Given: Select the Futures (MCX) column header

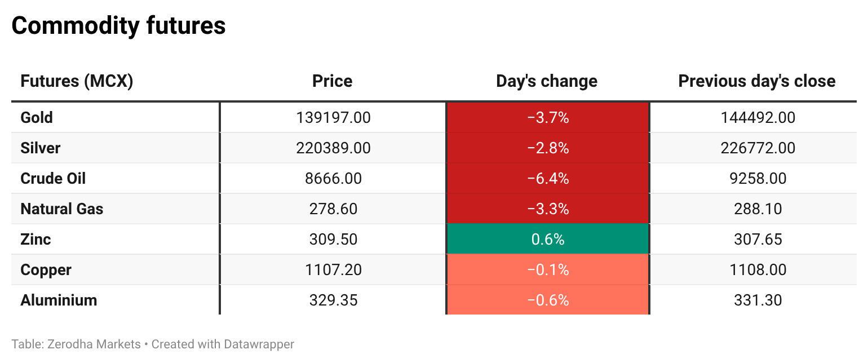Looking at the screenshot, I should tap(77, 81).
